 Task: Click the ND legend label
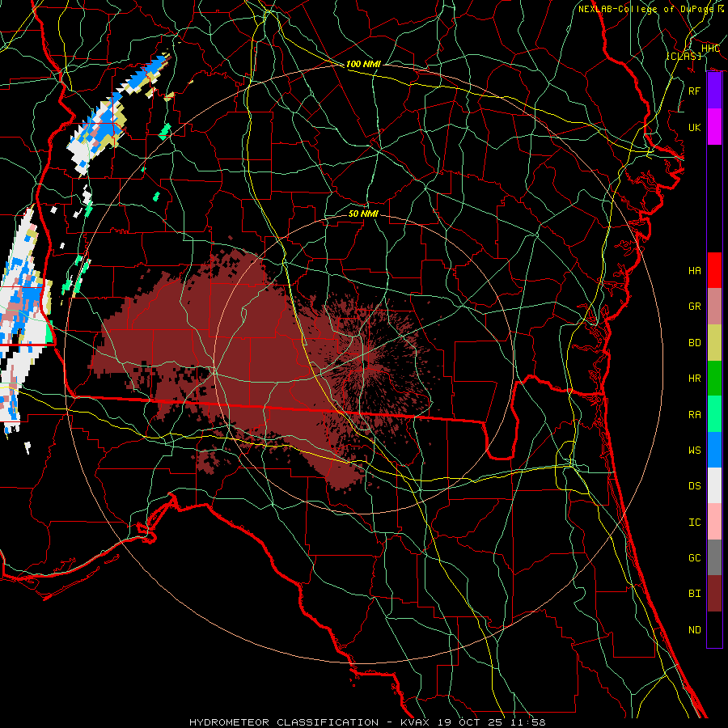coord(694,630)
